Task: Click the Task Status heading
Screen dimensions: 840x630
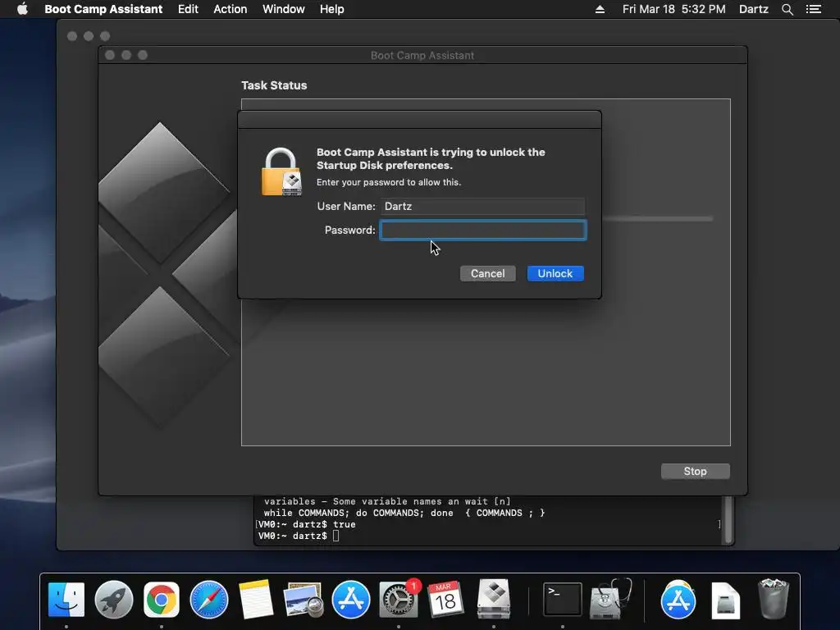Action: (274, 85)
